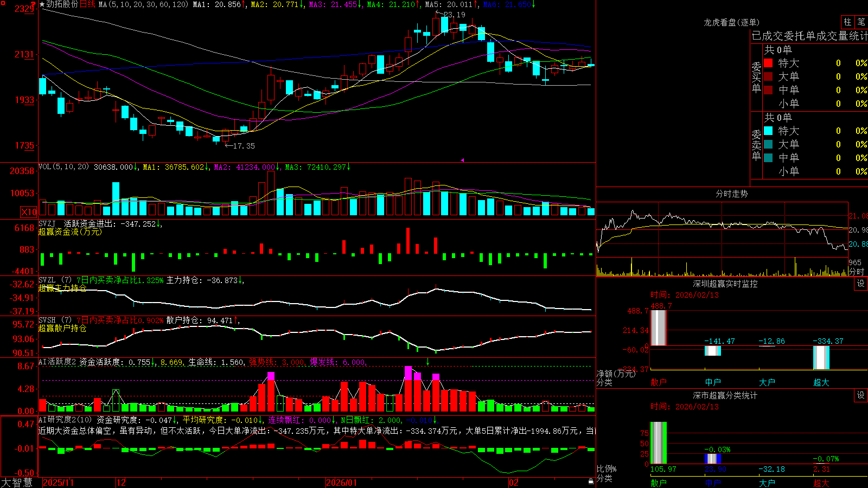Viewport: 868px width, 488px height.
Task: Click the 日线 period label
Action: coord(88,4)
